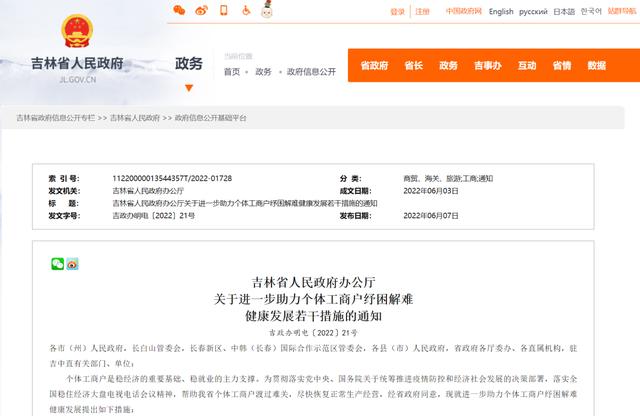Switch site language to English
This screenshot has width=640, height=416.
501,11
